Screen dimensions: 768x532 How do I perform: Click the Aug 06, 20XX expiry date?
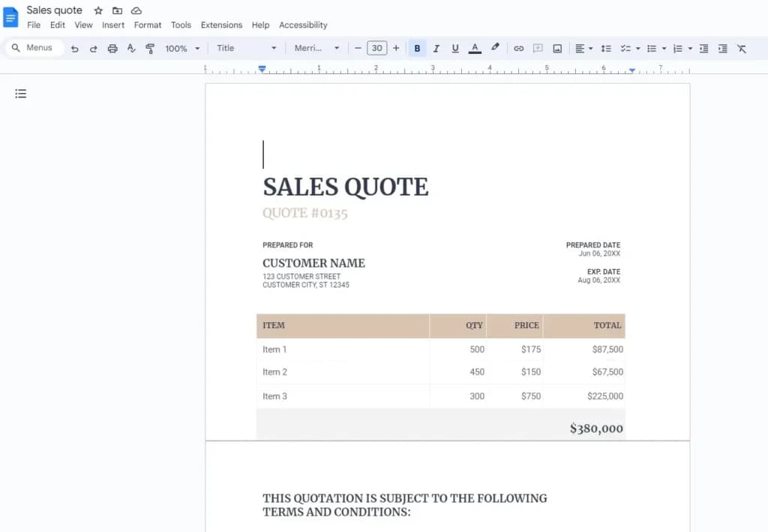tap(598, 280)
